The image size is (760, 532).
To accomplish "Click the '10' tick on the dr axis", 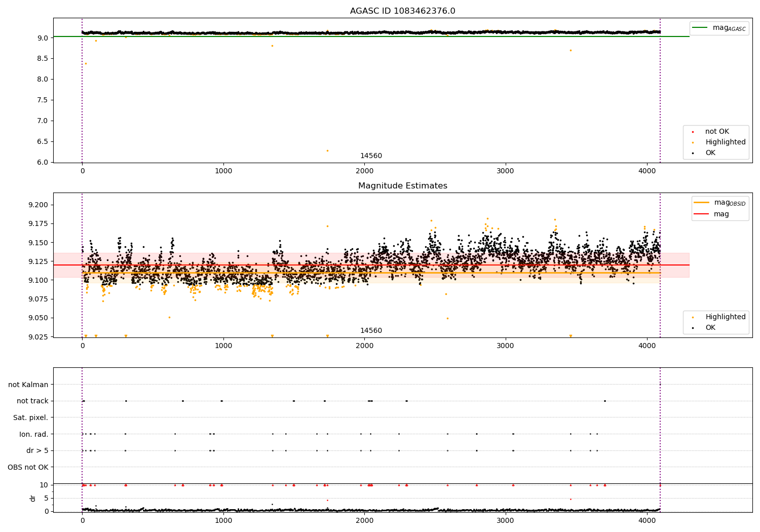I will click(x=45, y=485).
